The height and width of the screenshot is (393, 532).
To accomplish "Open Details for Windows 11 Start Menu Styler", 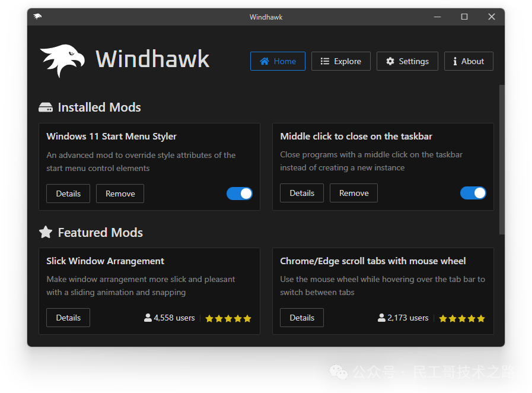I will coord(68,194).
